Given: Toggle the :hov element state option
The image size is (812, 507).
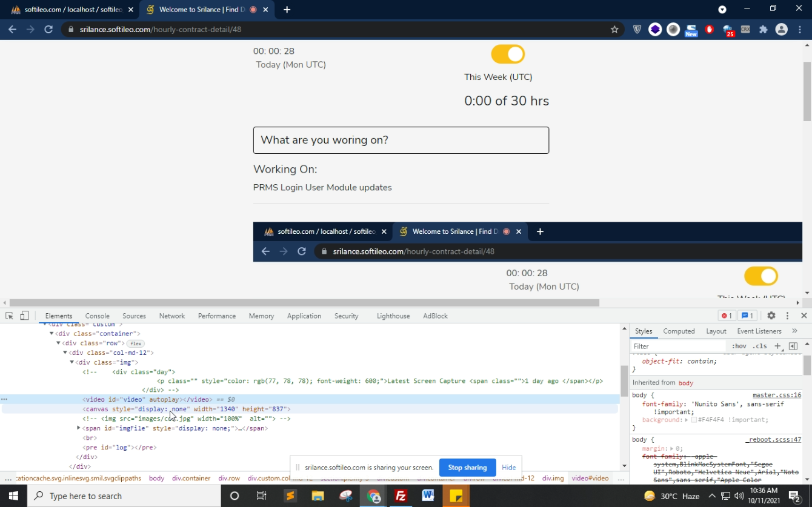Looking at the screenshot, I should tap(739, 346).
